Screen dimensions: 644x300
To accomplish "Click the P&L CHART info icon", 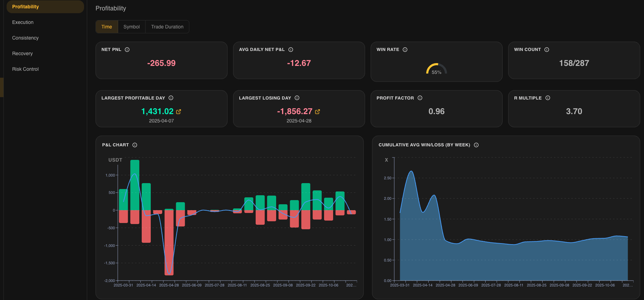I will coord(135,145).
